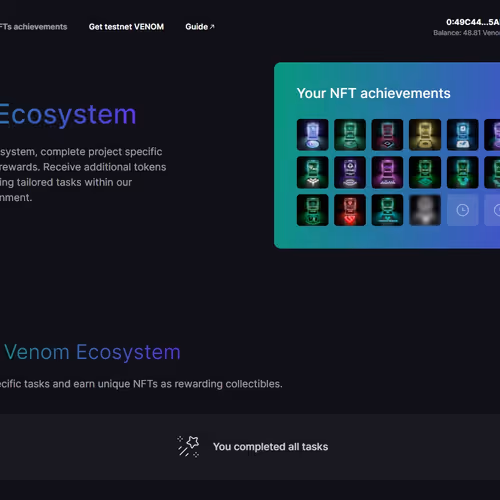Click the Your NFT achievements heading

[374, 93]
